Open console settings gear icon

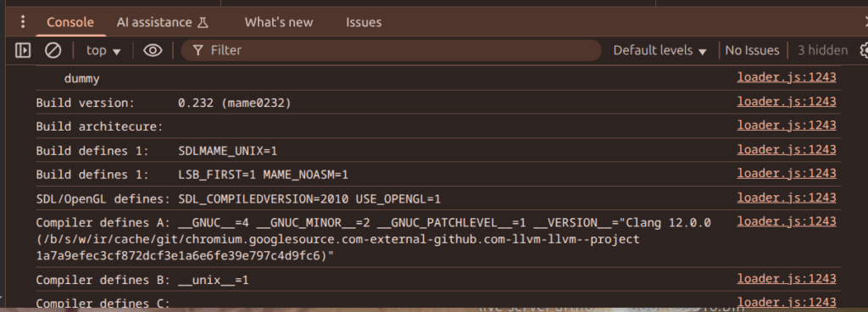pos(864,50)
